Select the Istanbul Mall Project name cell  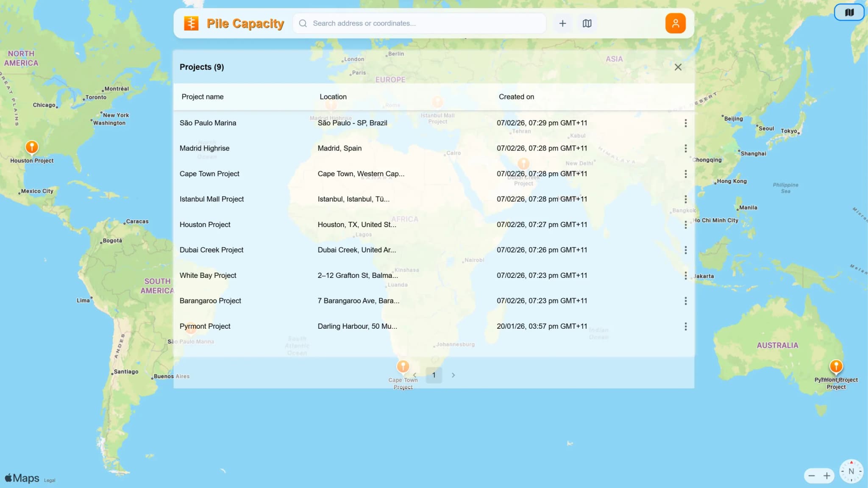pos(211,199)
